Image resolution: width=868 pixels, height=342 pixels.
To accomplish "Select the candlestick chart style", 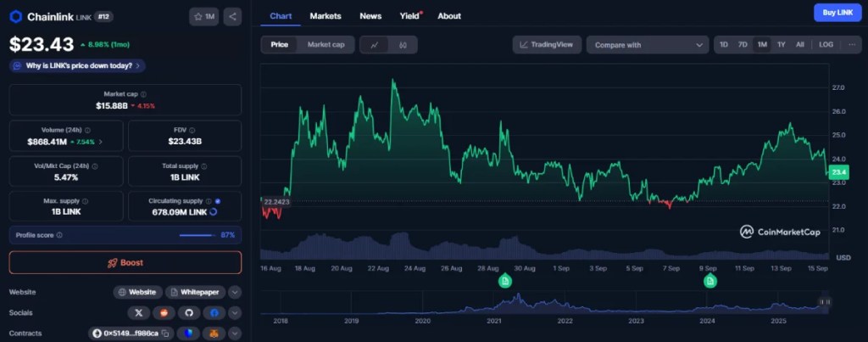I will tap(403, 45).
